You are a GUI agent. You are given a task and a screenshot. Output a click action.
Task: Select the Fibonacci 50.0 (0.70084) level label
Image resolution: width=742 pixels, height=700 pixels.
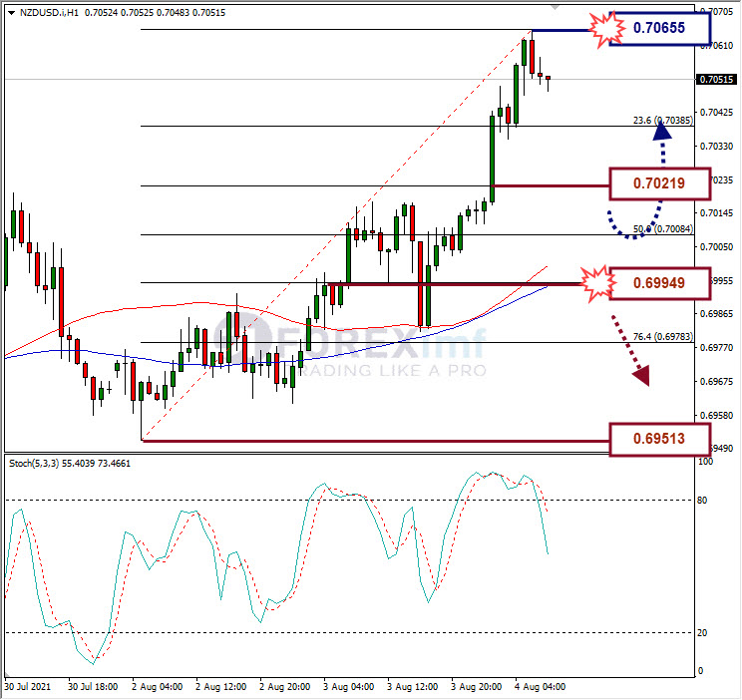663,229
